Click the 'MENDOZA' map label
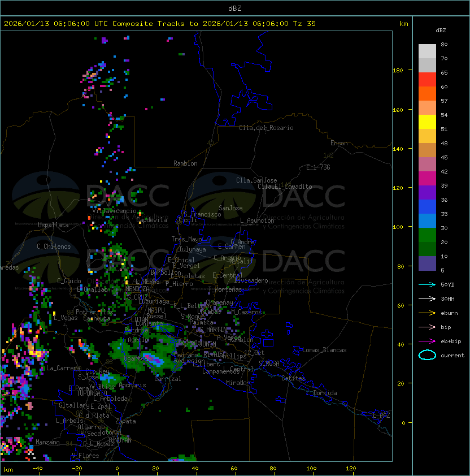 137,289
